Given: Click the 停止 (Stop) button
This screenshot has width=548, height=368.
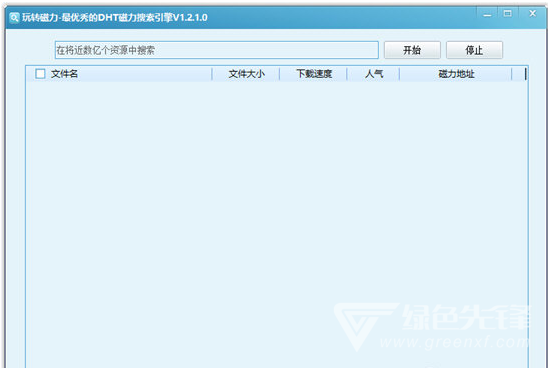Looking at the screenshot, I should [474, 50].
